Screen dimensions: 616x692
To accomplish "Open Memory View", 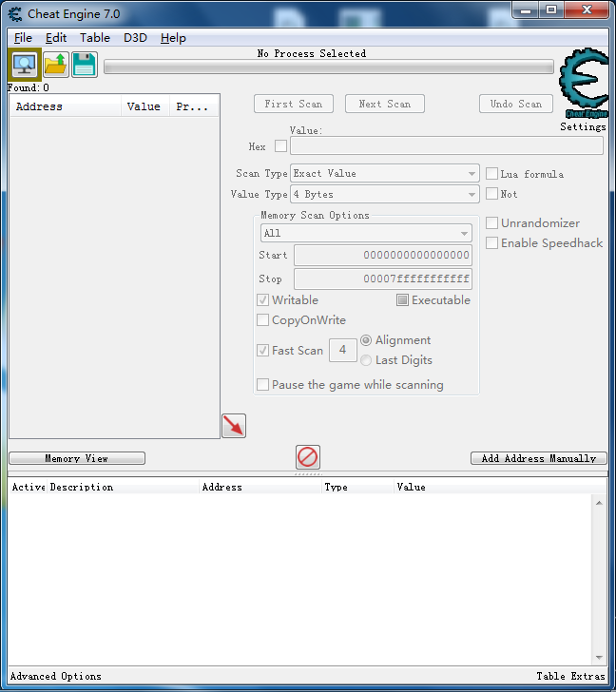I will pos(77,458).
